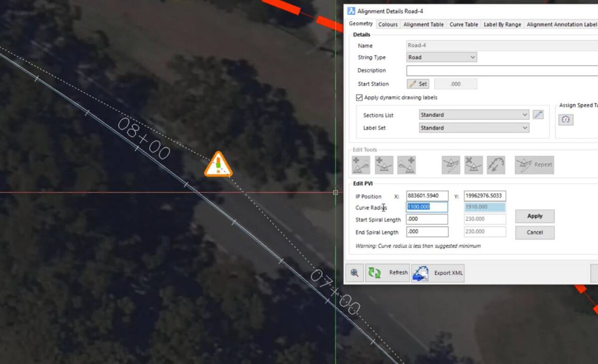Screen dimensions: 598x364
Task: Select the Edit PVI pencil tool
Action: tap(450, 165)
